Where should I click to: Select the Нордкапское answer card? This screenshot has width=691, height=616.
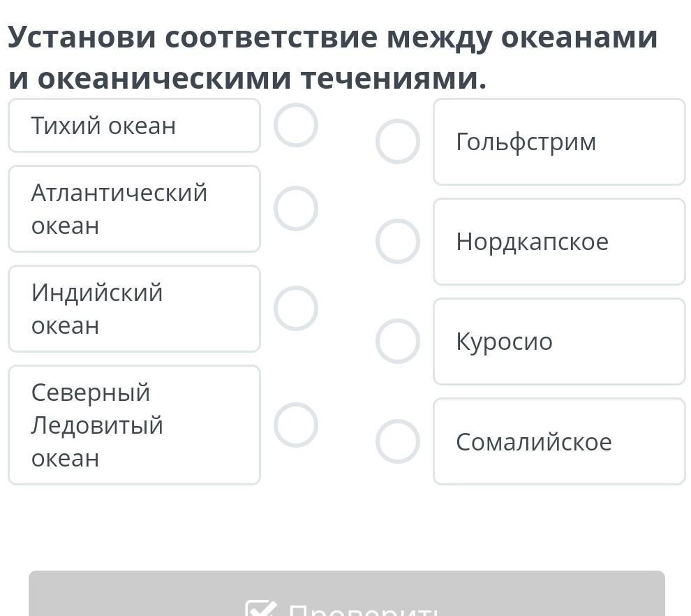[x=559, y=242]
